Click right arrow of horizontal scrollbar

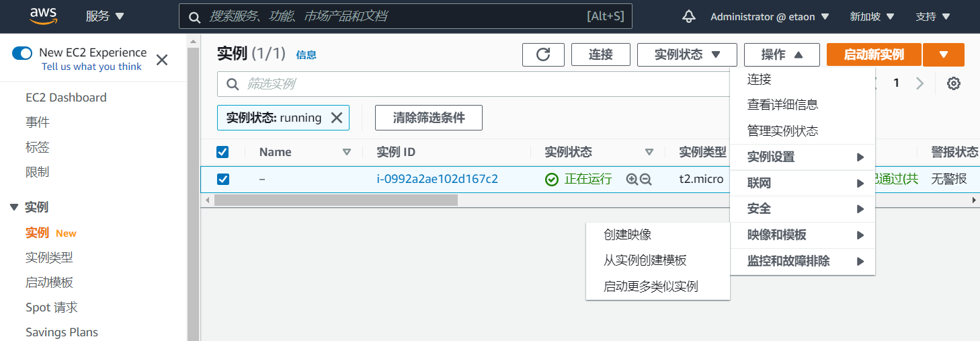[975, 200]
